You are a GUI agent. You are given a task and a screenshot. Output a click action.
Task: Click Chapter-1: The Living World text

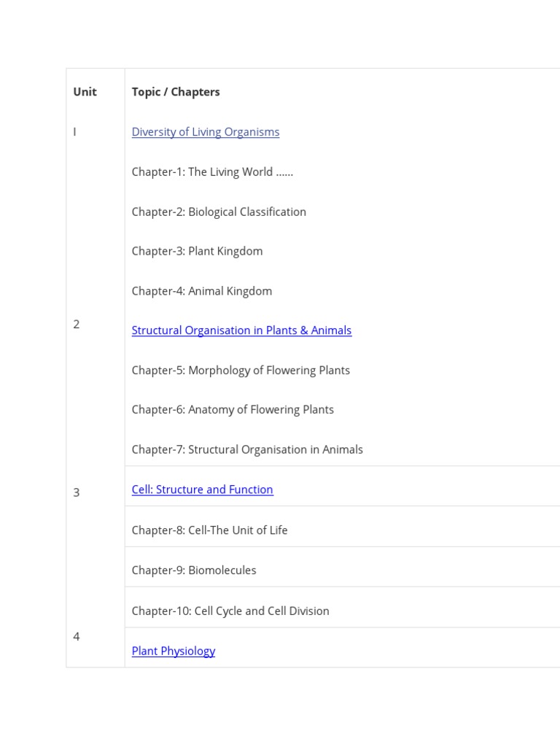pos(212,172)
